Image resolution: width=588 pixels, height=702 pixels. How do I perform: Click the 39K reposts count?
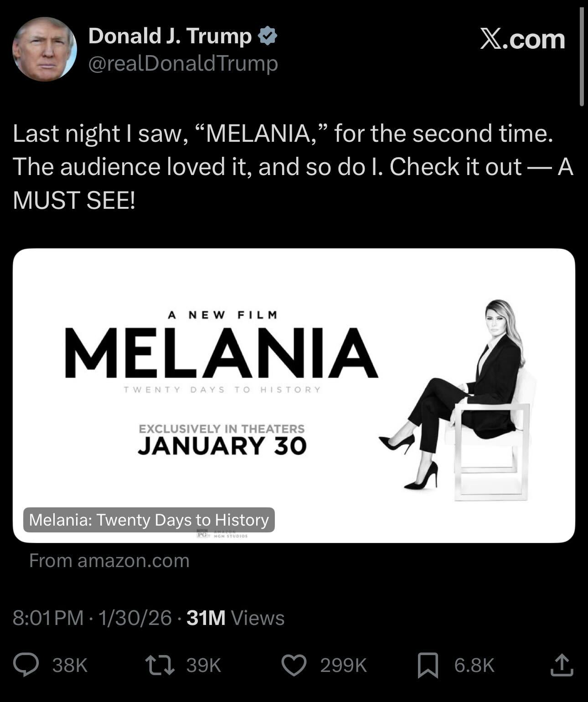(204, 665)
